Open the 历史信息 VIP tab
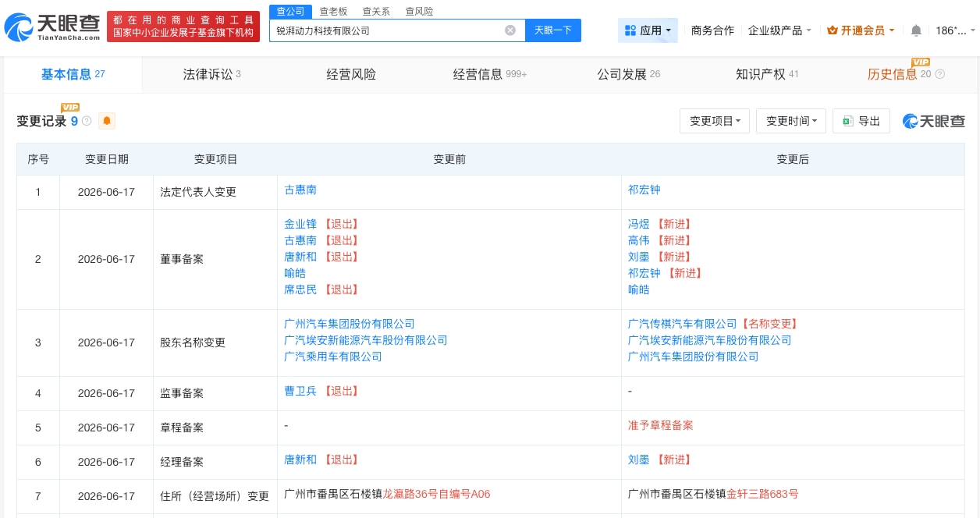This screenshot has width=980, height=518. [899, 74]
